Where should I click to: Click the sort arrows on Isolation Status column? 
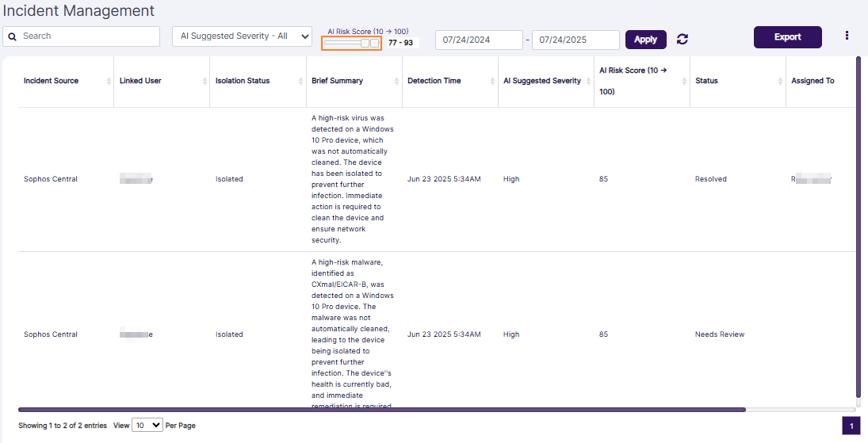tap(300, 81)
